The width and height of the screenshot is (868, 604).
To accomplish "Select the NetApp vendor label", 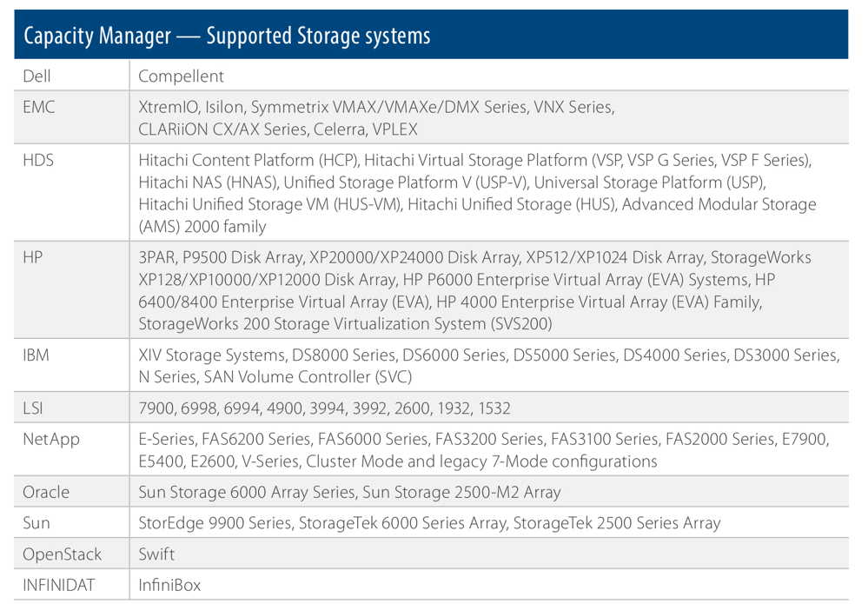I will [x=51, y=440].
